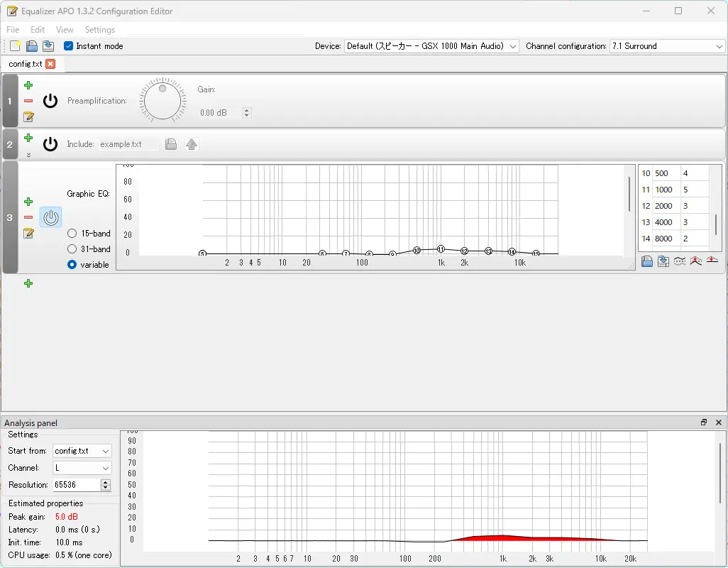Screen dimensions: 728x568
Task: Toggle power button of Preamplification filter
Action: pyautogui.click(x=50, y=101)
